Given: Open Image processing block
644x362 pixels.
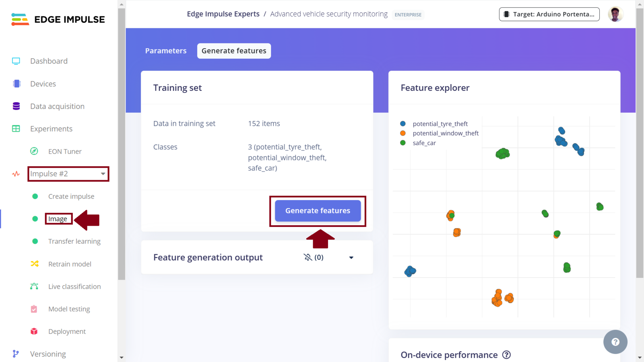Looking at the screenshot, I should pyautogui.click(x=58, y=219).
